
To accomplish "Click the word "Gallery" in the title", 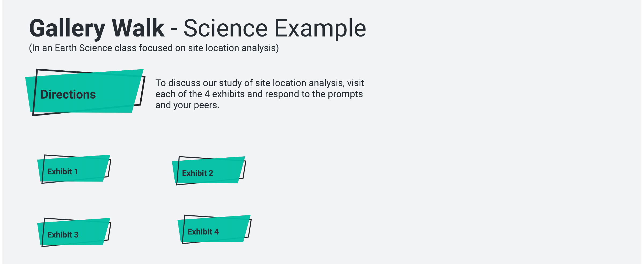I will 67,28.
